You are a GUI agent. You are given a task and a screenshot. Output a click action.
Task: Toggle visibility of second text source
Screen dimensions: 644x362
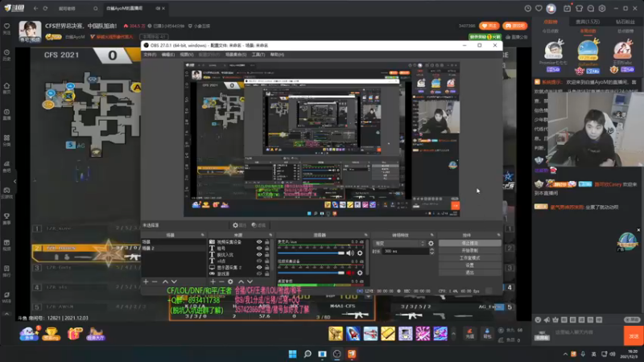point(259,249)
